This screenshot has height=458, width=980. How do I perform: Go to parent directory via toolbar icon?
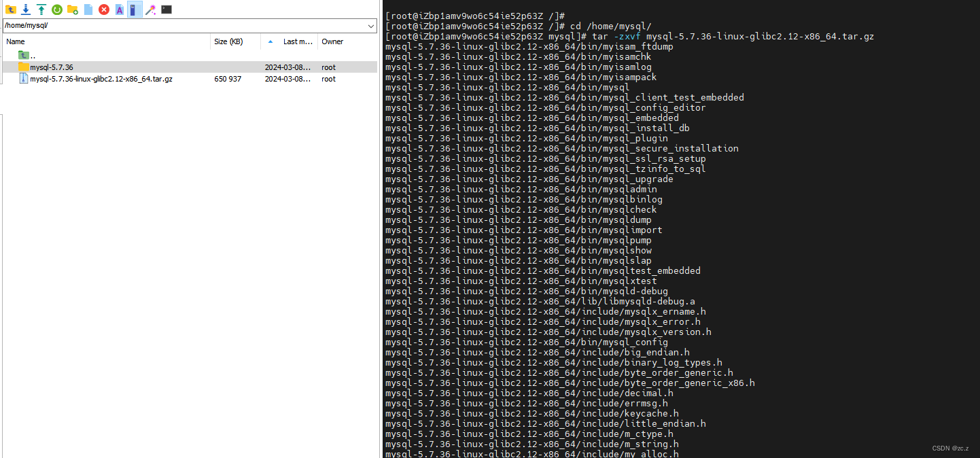10,10
